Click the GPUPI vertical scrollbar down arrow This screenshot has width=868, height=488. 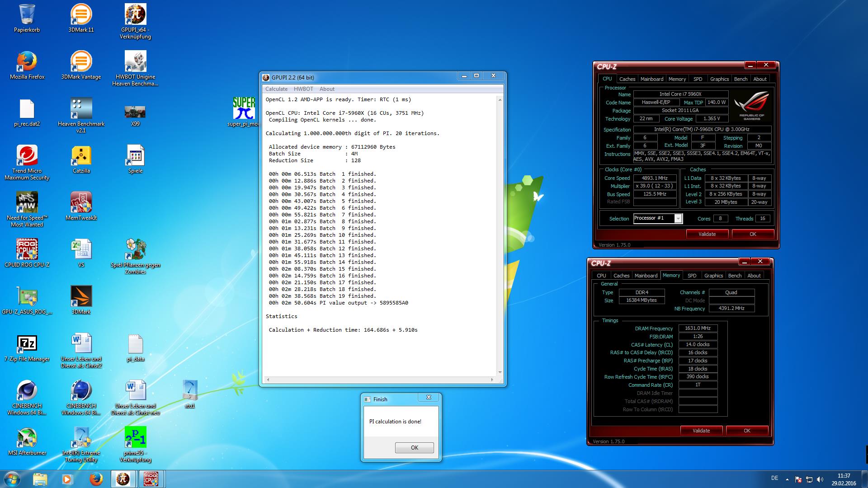pyautogui.click(x=500, y=372)
